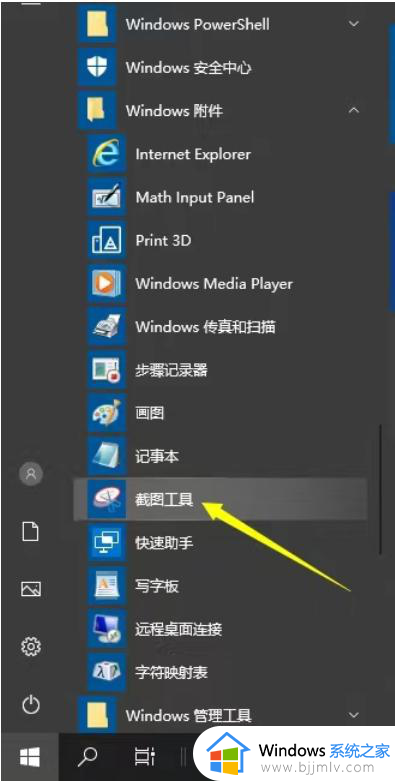Open Task View on the taskbar
The width and height of the screenshot is (395, 781).
click(144, 757)
